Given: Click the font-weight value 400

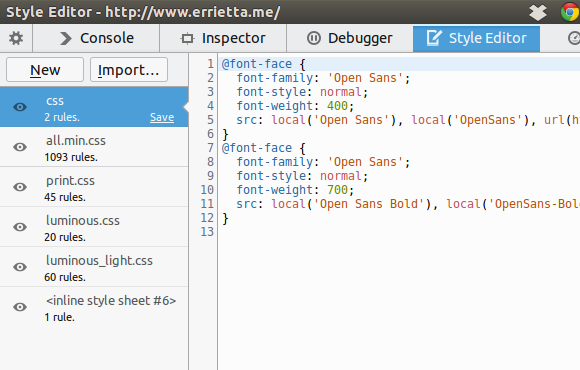Looking at the screenshot, I should click(x=337, y=106).
